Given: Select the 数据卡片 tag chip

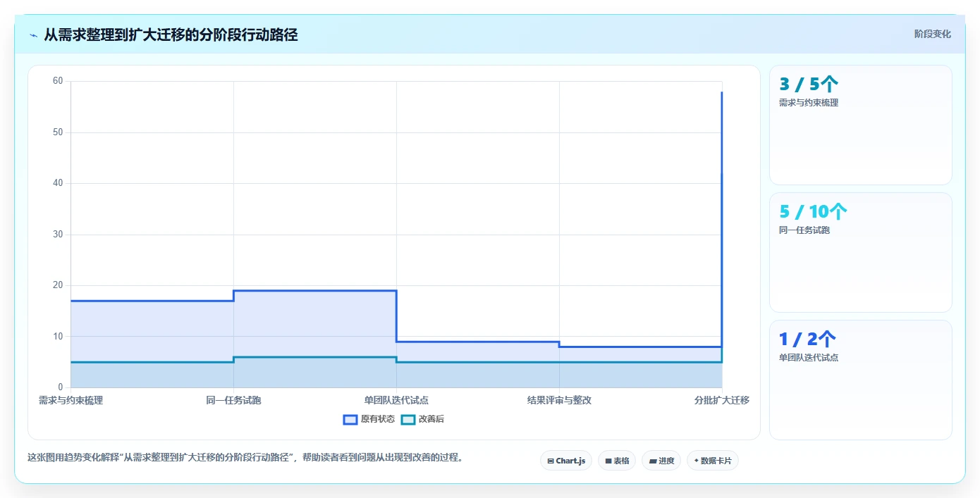Looking at the screenshot, I should (713, 461).
